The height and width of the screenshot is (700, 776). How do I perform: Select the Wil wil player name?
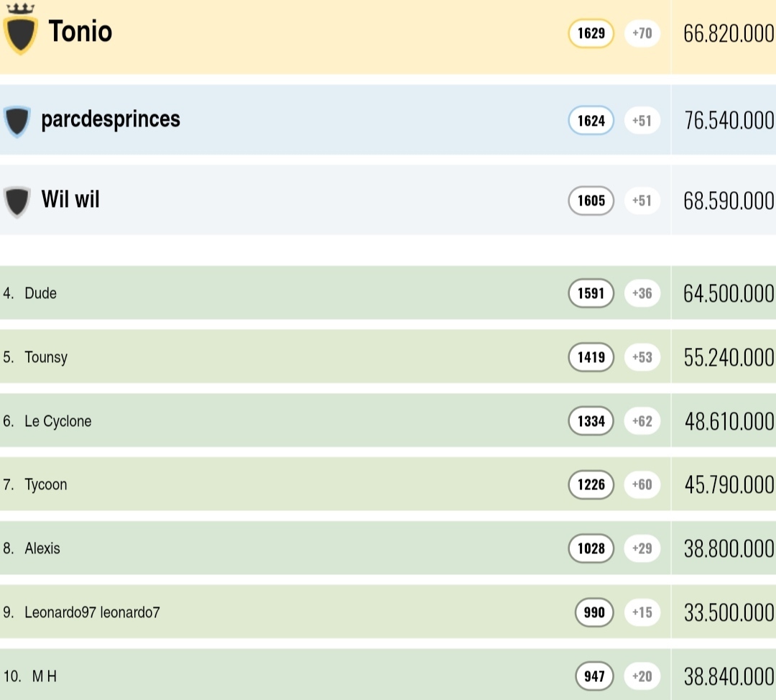tap(70, 199)
